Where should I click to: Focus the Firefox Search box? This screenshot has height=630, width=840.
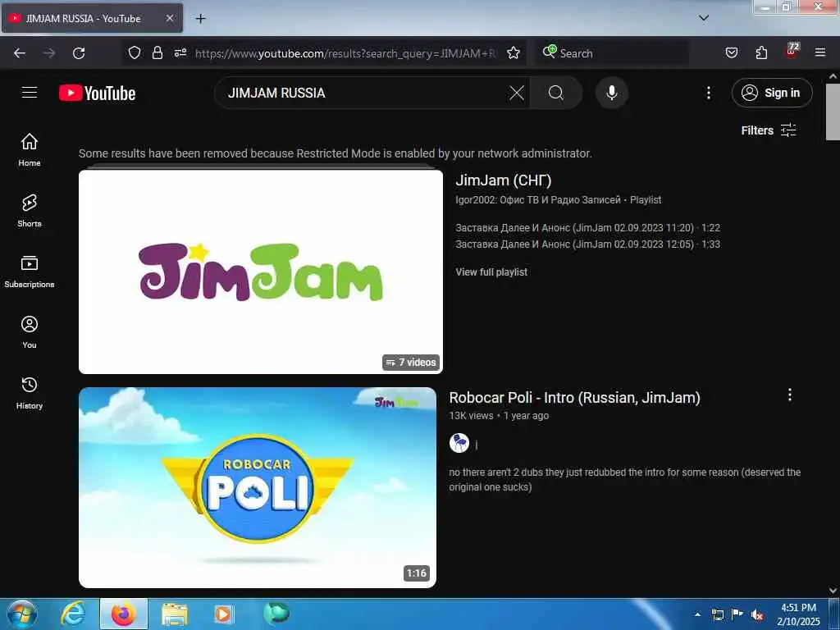click(x=612, y=53)
